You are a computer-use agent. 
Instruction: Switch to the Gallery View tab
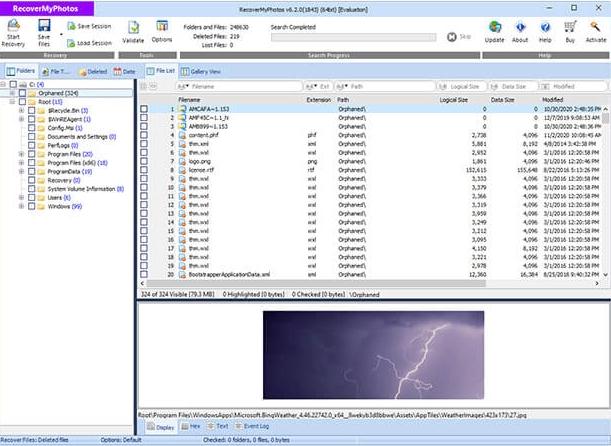[x=202, y=72]
